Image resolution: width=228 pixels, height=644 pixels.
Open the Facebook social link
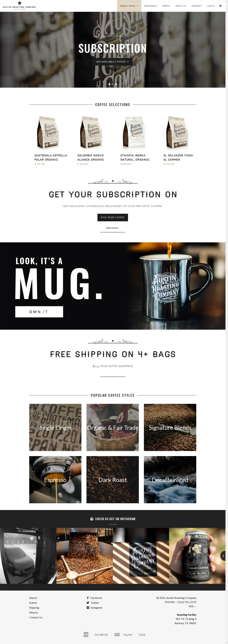tap(94, 598)
